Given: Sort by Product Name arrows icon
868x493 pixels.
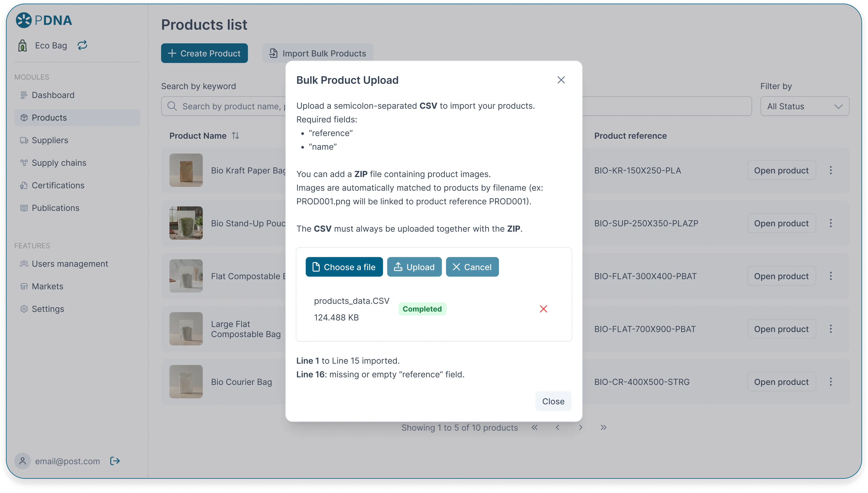Looking at the screenshot, I should [235, 136].
